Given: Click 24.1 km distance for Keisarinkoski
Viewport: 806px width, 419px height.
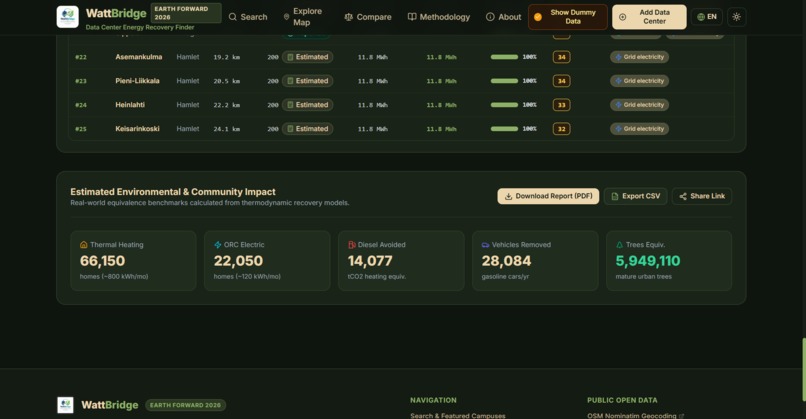Looking at the screenshot, I should tap(227, 129).
